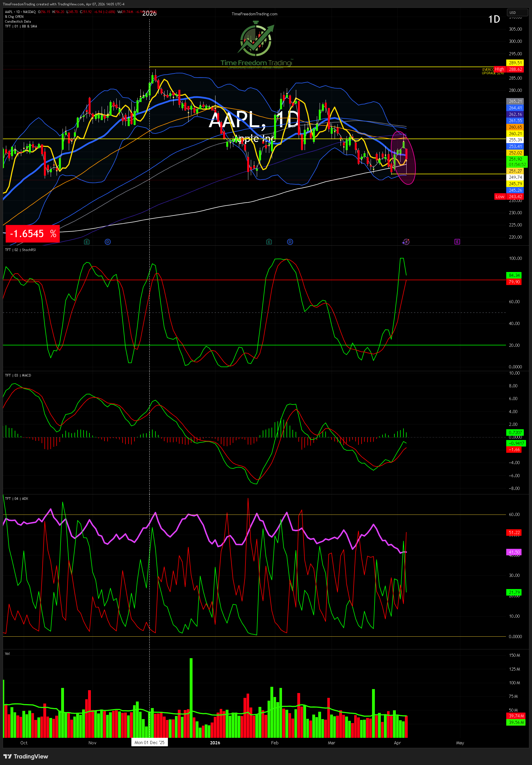The height and width of the screenshot is (765, 532).
Task: Select the TFT 04 ADX pane label
Action: [17, 499]
